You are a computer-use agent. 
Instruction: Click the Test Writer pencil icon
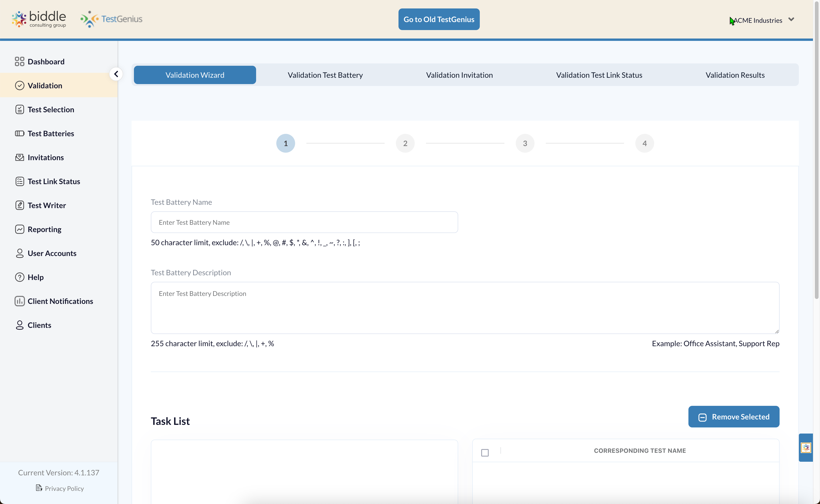(19, 205)
